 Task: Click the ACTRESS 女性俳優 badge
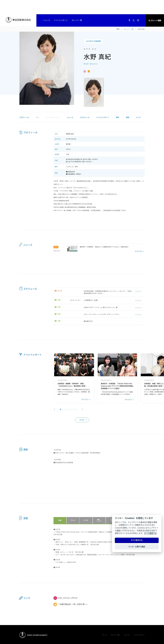(x=93, y=41)
